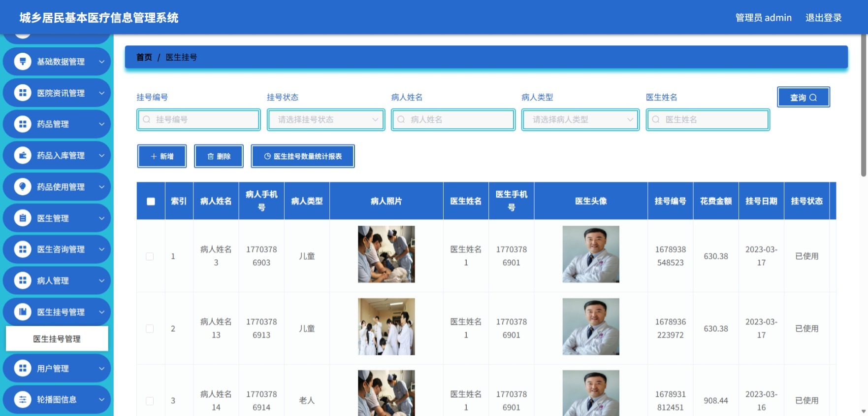The height and width of the screenshot is (416, 868).
Task: Click the 用户管理 grid icon
Action: click(x=23, y=368)
